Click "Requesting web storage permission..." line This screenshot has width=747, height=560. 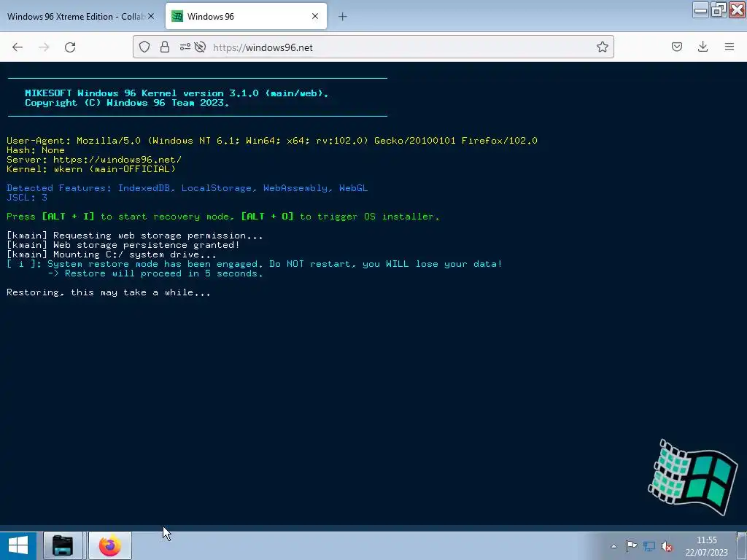135,236
